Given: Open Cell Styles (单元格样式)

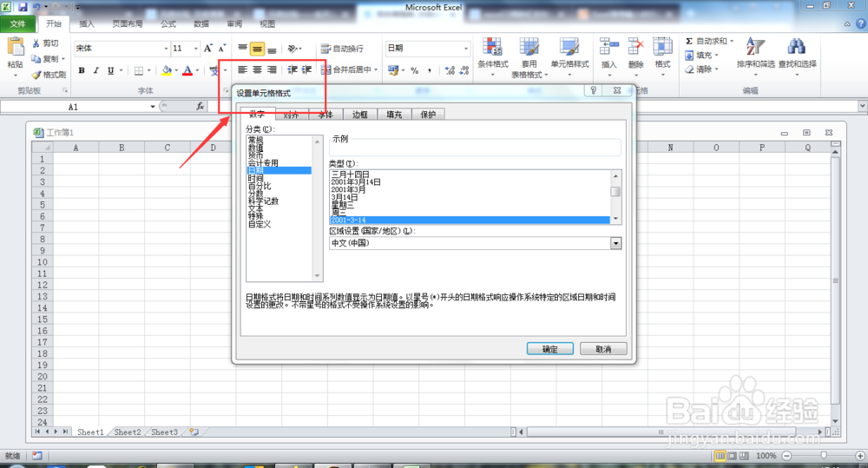Looking at the screenshot, I should (x=569, y=56).
